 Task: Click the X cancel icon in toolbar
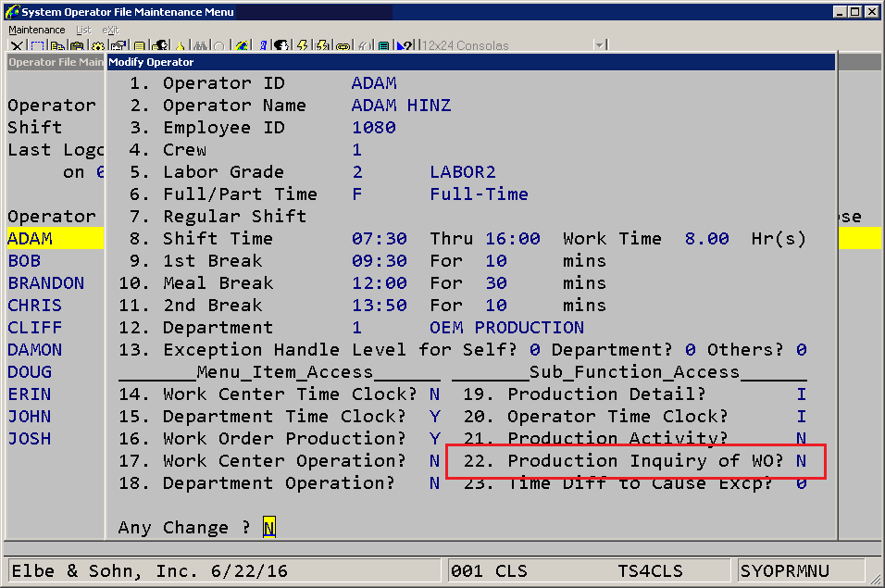17,45
